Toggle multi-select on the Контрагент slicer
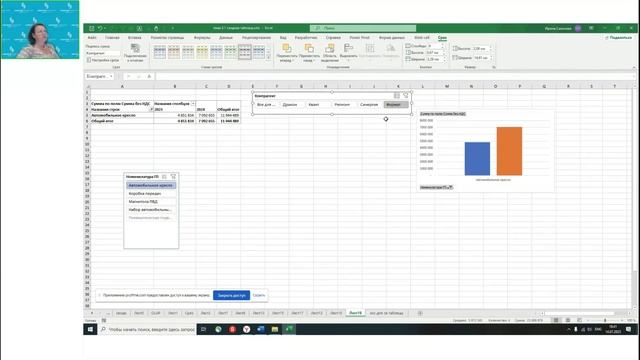This screenshot has height=360, width=640. pos(397,96)
